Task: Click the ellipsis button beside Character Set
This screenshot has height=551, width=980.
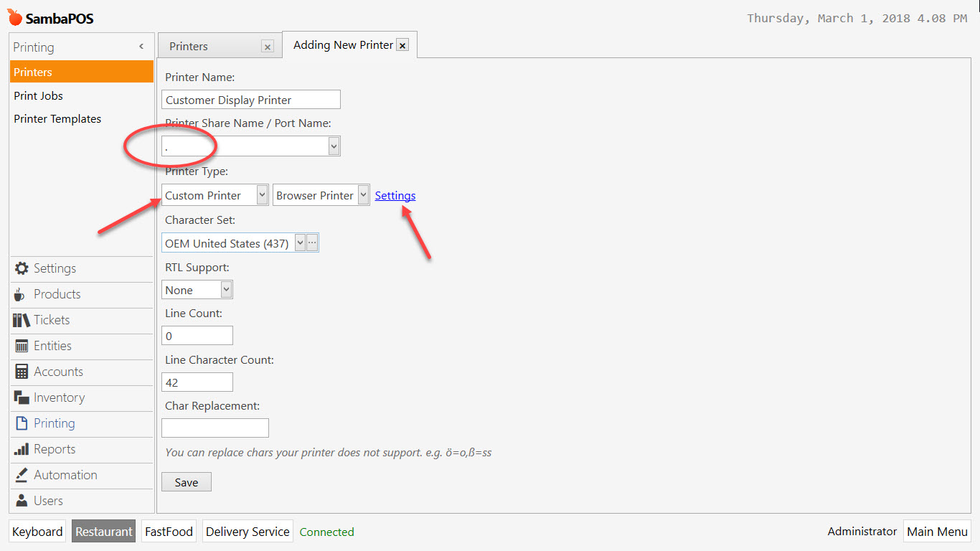Action: tap(313, 242)
